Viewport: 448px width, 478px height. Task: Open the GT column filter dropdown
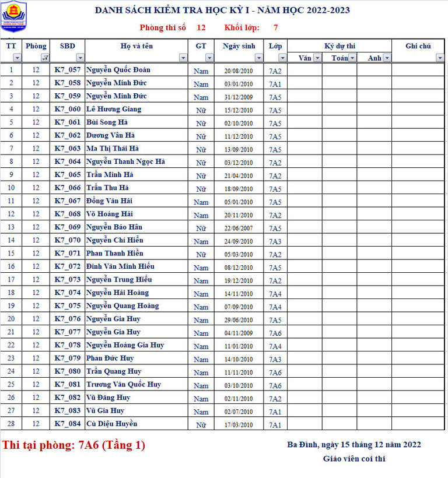click(209, 58)
